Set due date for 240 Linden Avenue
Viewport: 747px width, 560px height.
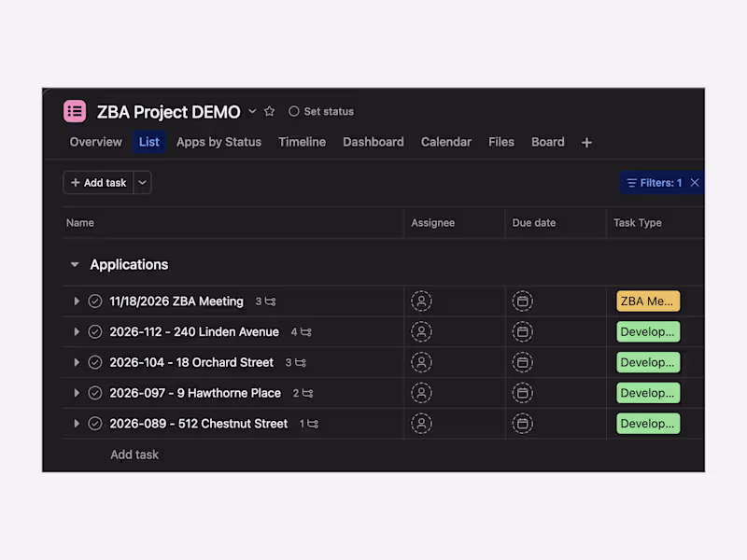pos(523,331)
